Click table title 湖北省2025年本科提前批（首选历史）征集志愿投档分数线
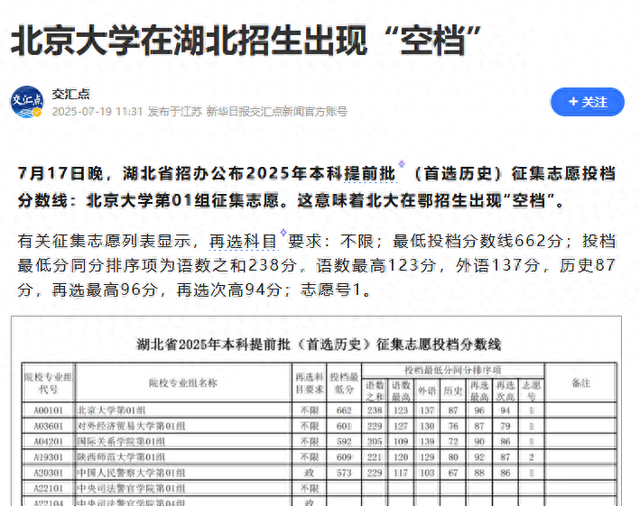Screen dimensions: 640x506 (319, 344)
